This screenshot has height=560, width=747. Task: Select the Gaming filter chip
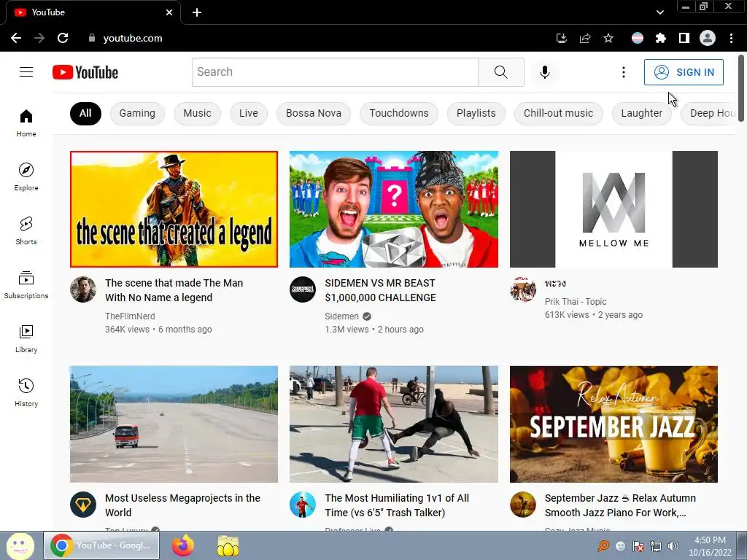click(137, 113)
